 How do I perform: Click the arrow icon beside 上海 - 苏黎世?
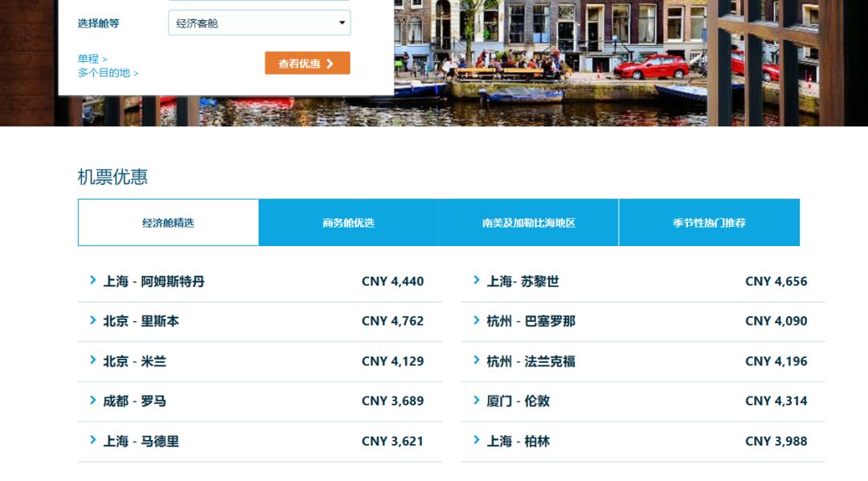pyautogui.click(x=477, y=282)
